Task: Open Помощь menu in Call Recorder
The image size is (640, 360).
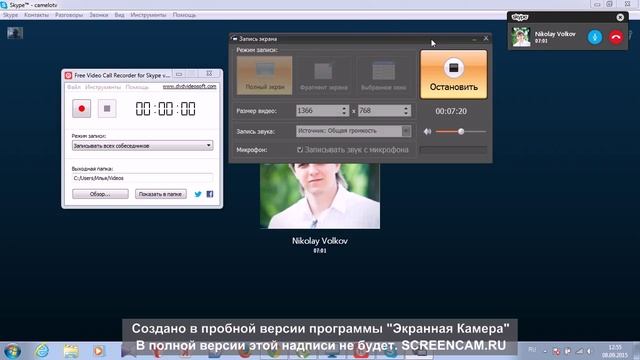Action: pyautogui.click(x=137, y=87)
